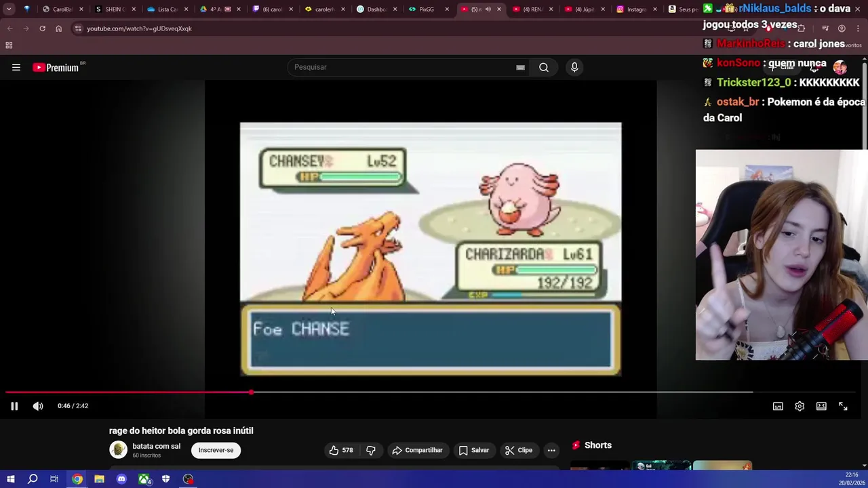Enter fullscreen with the expand icon

(x=843, y=406)
